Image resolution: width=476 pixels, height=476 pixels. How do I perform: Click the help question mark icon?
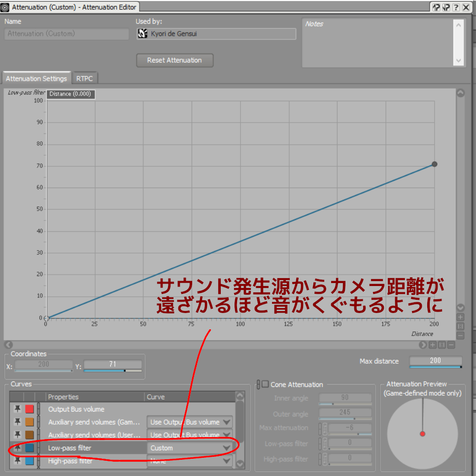coord(456,7)
